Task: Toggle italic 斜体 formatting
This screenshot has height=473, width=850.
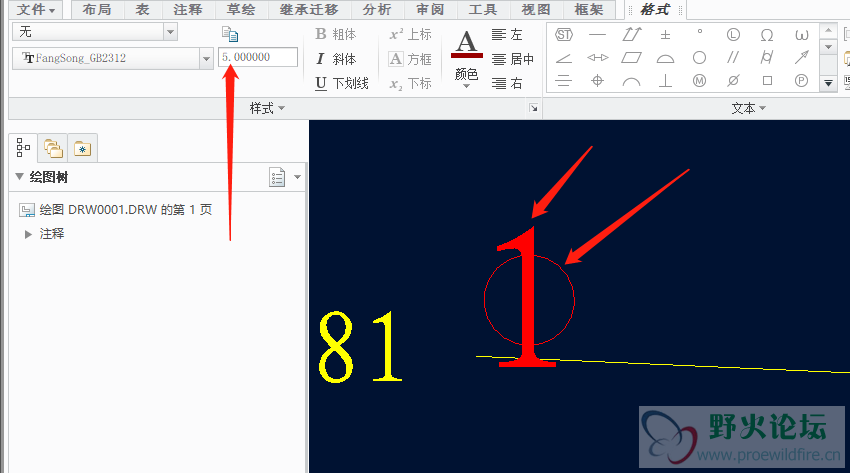Action: (x=336, y=59)
